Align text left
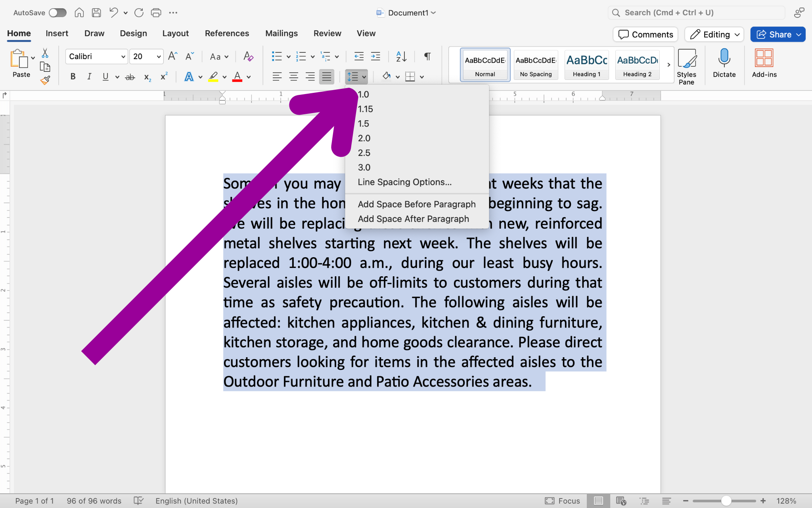812x508 pixels. (x=277, y=77)
